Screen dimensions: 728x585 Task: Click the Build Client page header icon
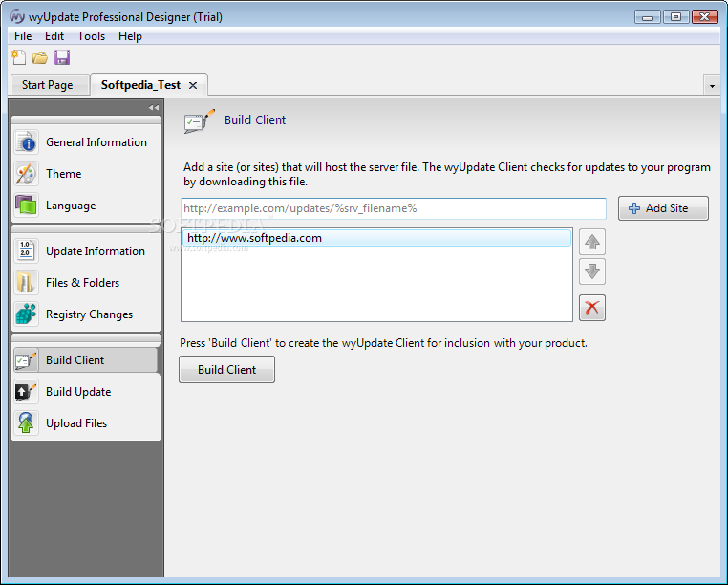[200, 120]
